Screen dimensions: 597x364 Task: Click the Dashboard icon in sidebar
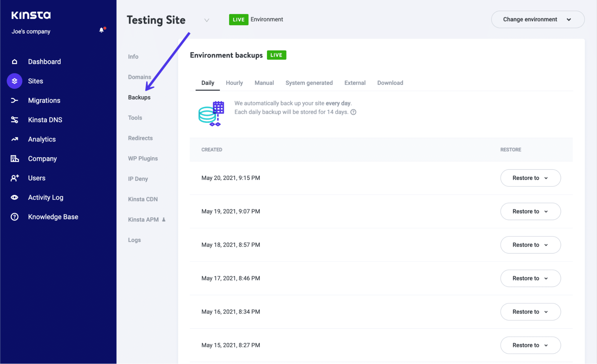coord(15,61)
